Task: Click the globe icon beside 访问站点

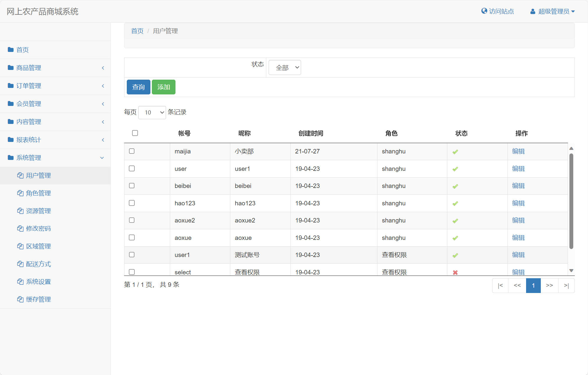Action: [484, 11]
